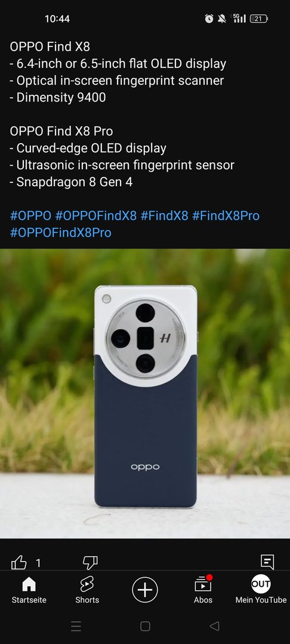
Task: Open Mein YouTube profile tab
Action: [x=261, y=590]
